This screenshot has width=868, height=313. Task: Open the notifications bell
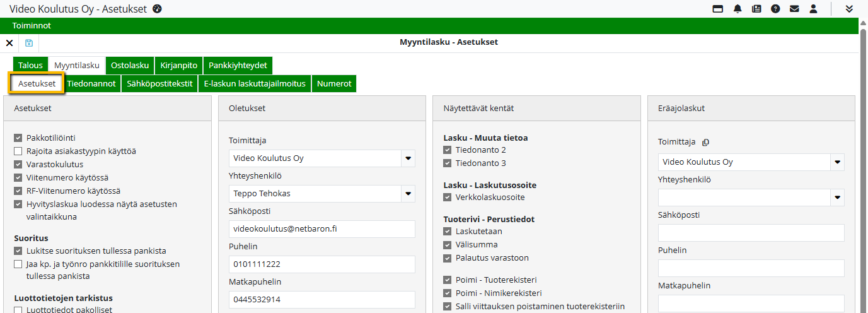[738, 9]
